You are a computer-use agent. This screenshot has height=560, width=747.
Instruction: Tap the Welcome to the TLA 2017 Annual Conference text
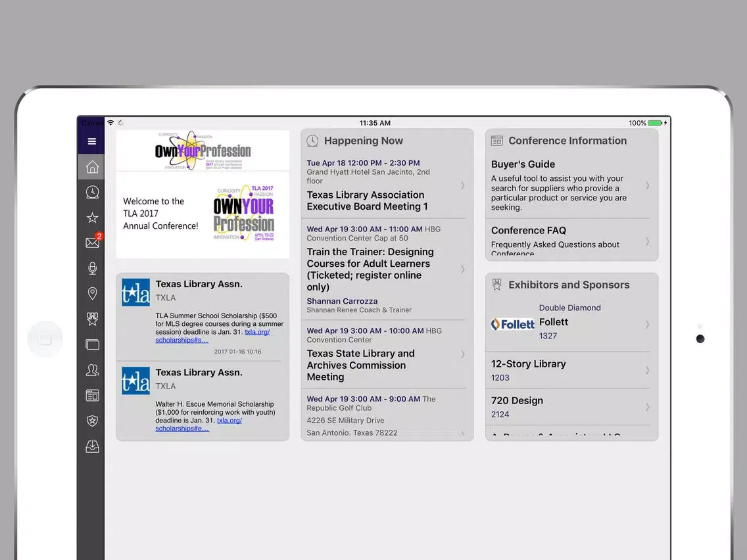pos(160,214)
